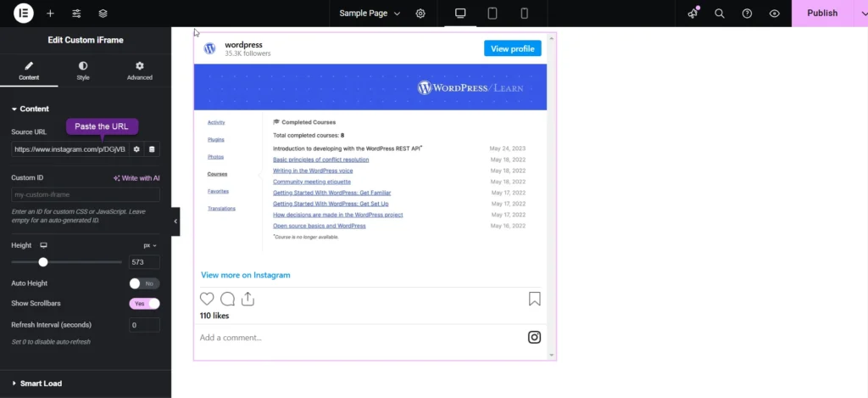Open Favorites in the embedded profile menu

tap(218, 191)
